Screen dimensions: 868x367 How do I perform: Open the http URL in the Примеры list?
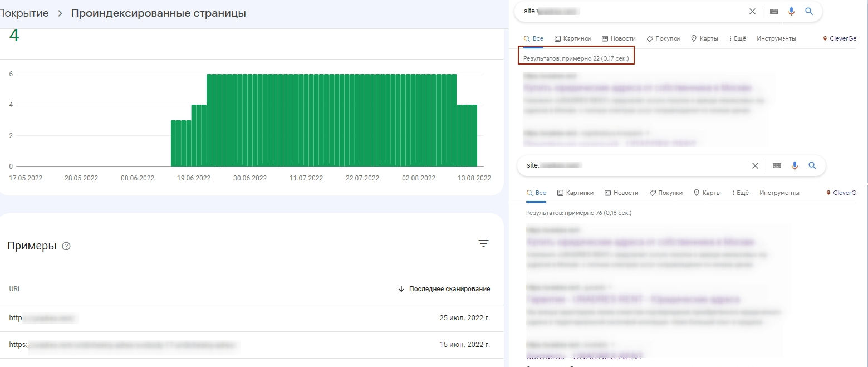[42, 317]
